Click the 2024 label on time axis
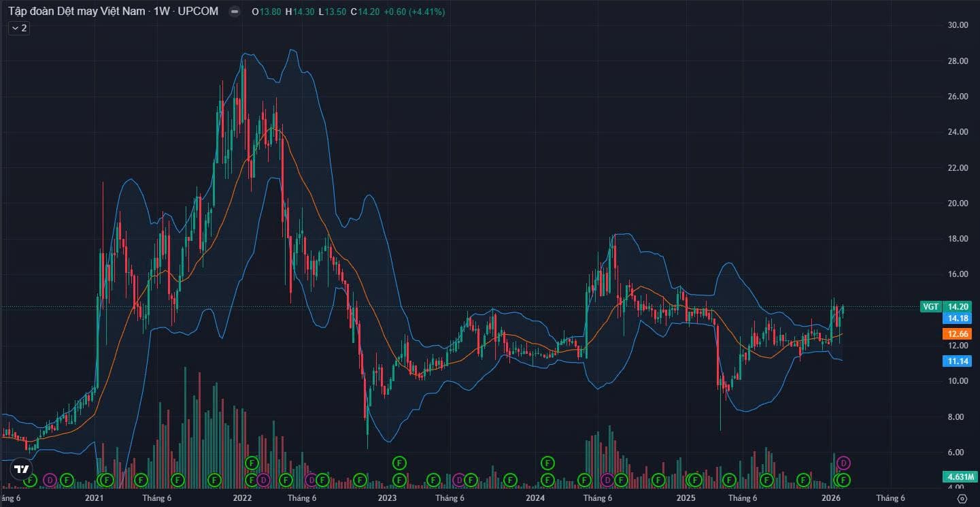 [535, 498]
